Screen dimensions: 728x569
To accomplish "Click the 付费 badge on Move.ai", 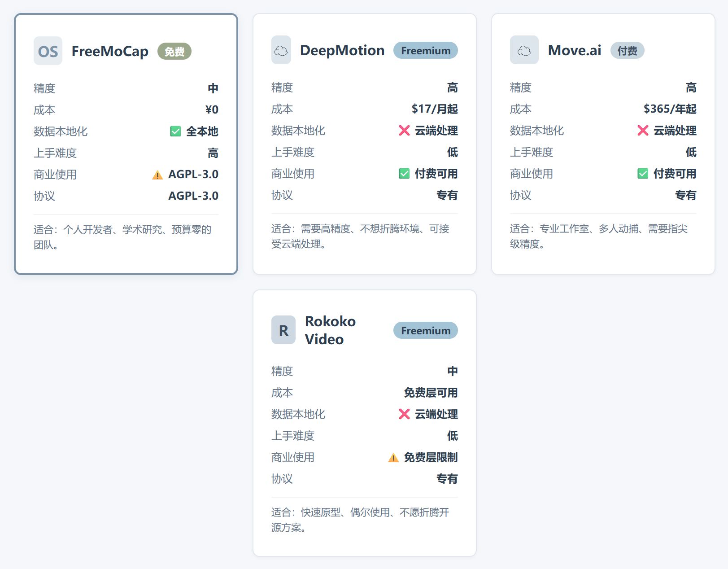I will pos(627,51).
